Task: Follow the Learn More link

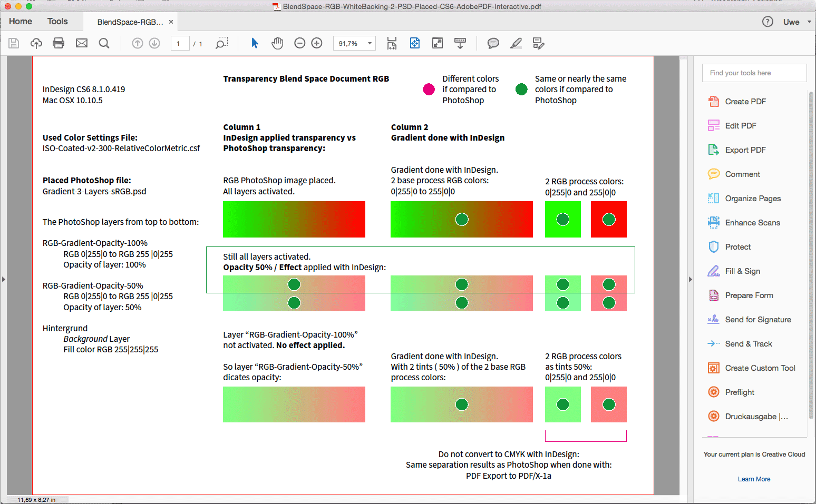Action: [754, 479]
